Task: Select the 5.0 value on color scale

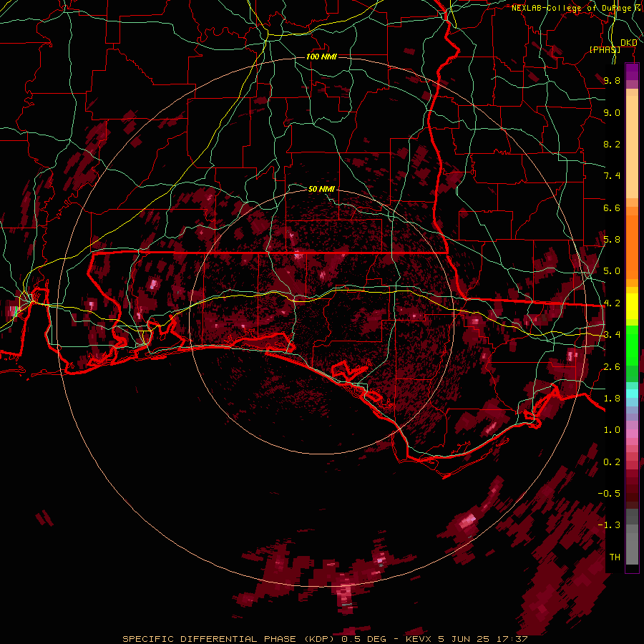Action: tap(612, 271)
